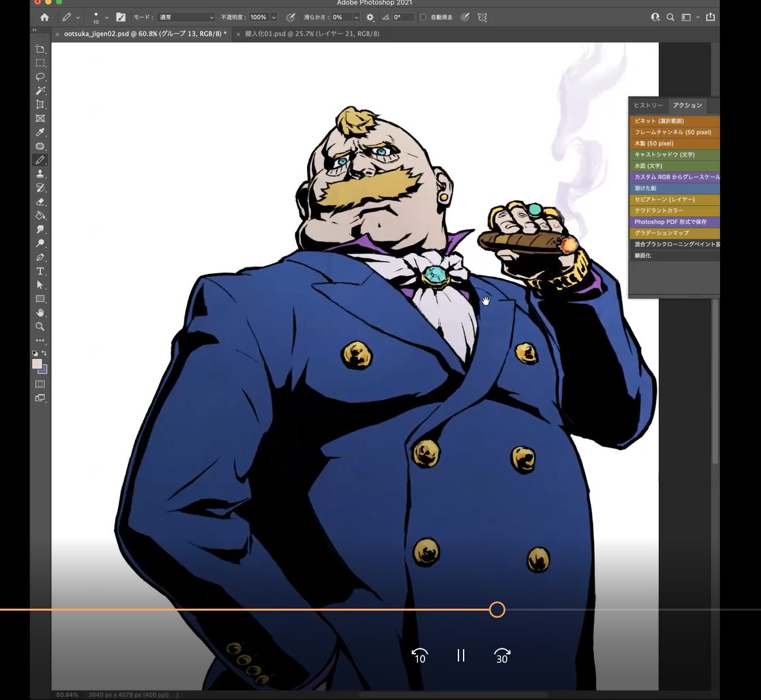Expand the collapsed toolbar double-arrow
Screen dimensions: 761x700
(35, 30)
